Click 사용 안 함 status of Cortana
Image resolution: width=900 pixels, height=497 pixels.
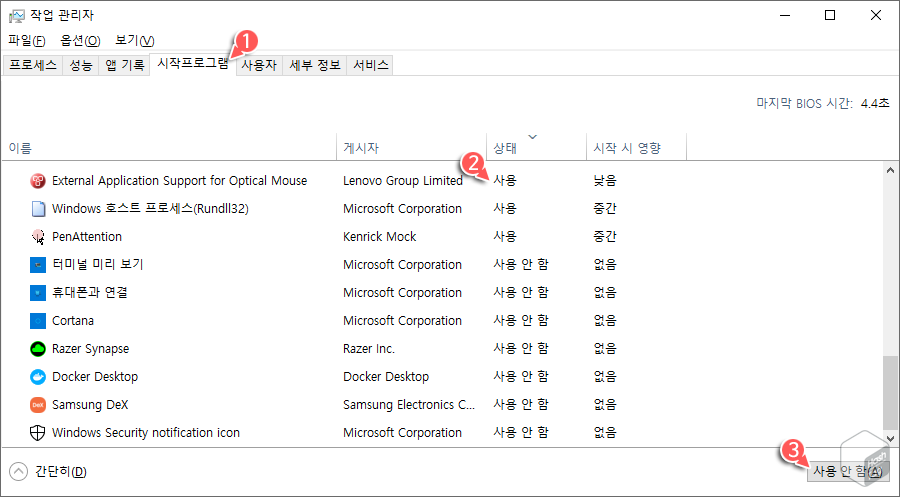[x=521, y=321]
